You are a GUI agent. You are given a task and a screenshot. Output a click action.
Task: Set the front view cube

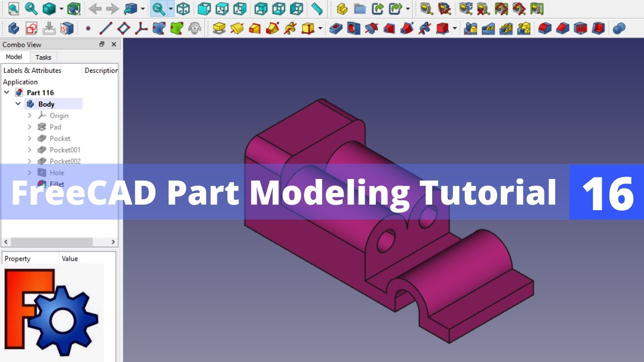(x=204, y=9)
